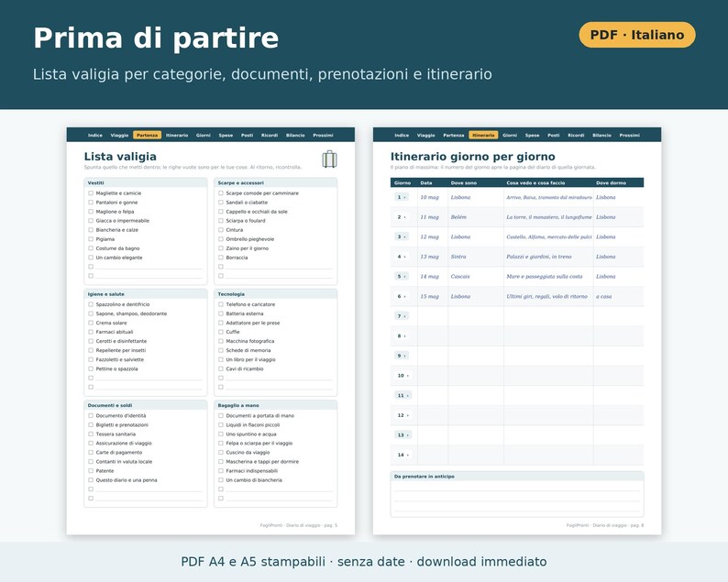Click the Bagaglio a mano section header
The height and width of the screenshot is (582, 728).
(x=275, y=405)
